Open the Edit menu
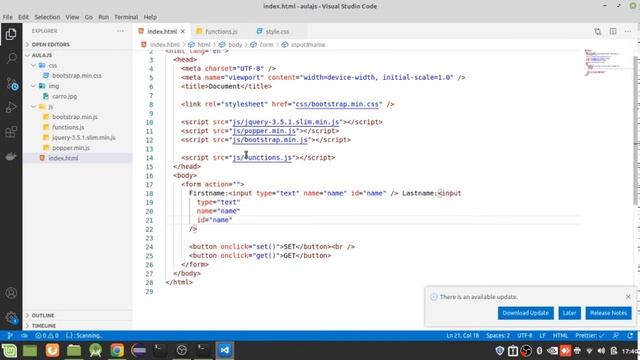This screenshot has height=360, width=640. pyautogui.click(x=23, y=17)
